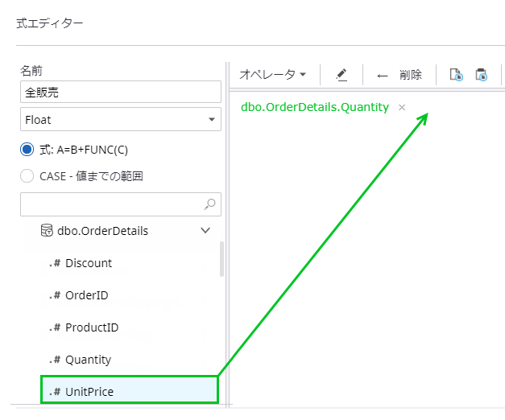Open the オペレータ dropdown menu
The image size is (505, 420).
pyautogui.click(x=273, y=75)
